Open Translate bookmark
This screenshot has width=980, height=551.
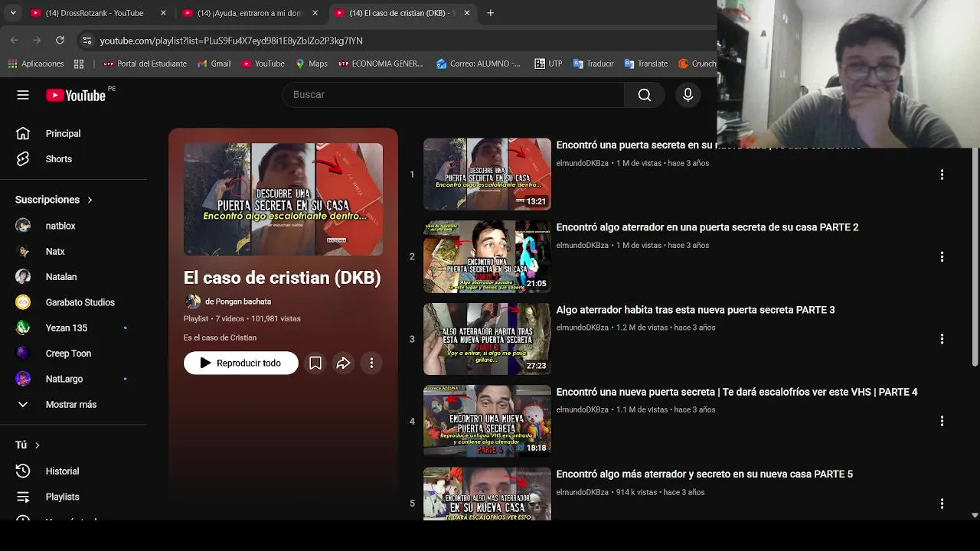646,64
